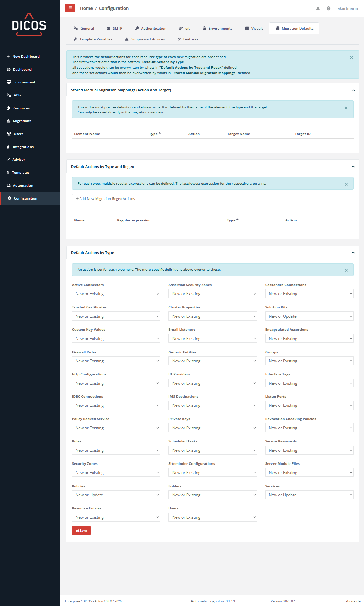Screen dimensions: 364x606
Task: Click Add New Migration Regex Actions
Action: (x=105, y=199)
